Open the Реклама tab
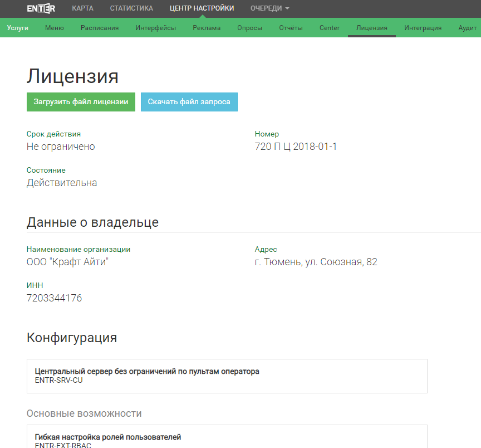481x448 pixels. pyautogui.click(x=207, y=28)
